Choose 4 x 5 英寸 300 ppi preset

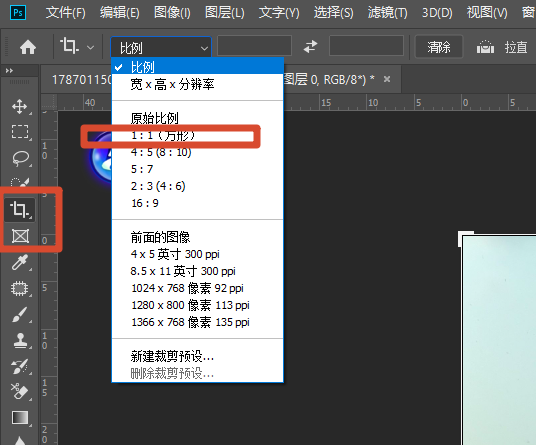pyautogui.click(x=198, y=254)
